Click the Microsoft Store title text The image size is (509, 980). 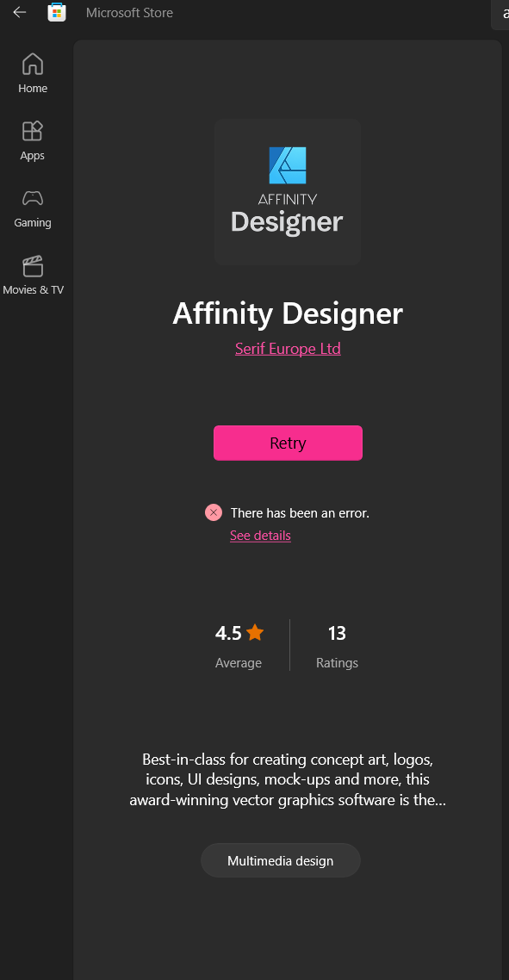click(129, 13)
